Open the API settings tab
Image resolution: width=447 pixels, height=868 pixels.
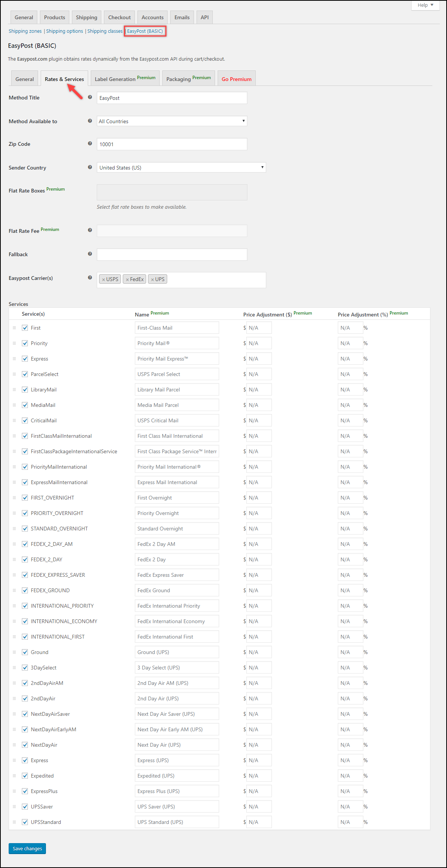(x=204, y=17)
